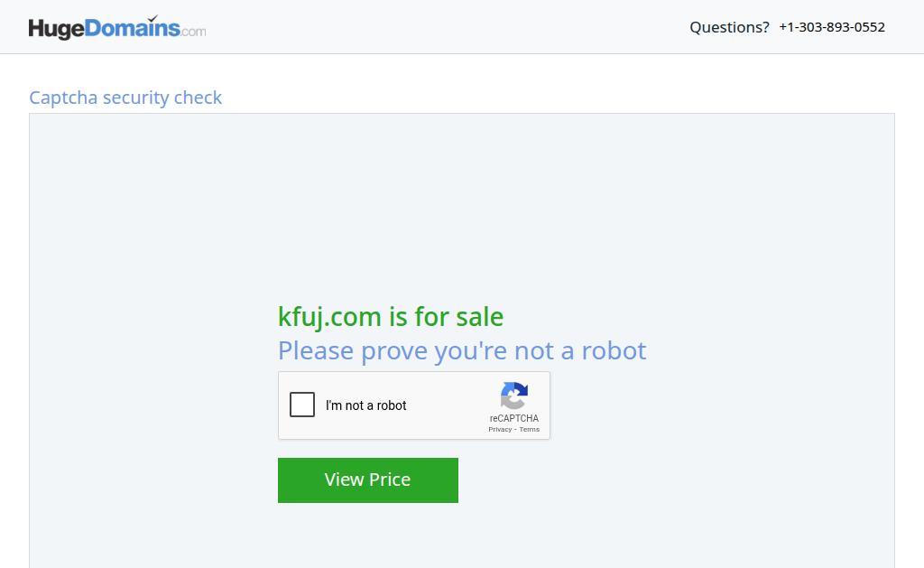Image resolution: width=924 pixels, height=568 pixels.
Task: Click the +1-303-893-0552 phone number
Action: tap(832, 27)
